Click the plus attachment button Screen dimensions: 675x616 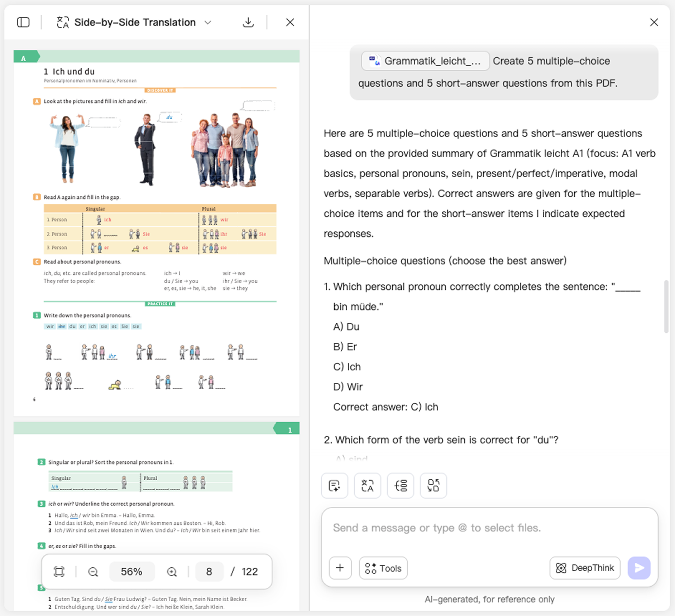point(340,568)
